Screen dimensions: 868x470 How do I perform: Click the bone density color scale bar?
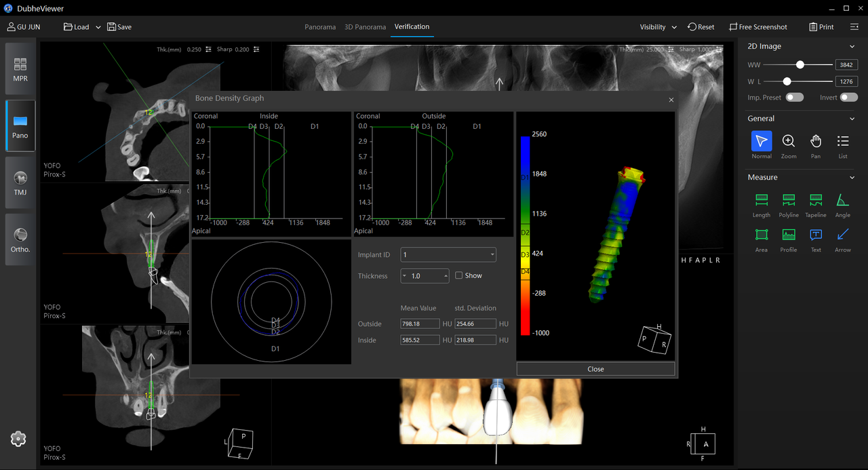(x=525, y=235)
